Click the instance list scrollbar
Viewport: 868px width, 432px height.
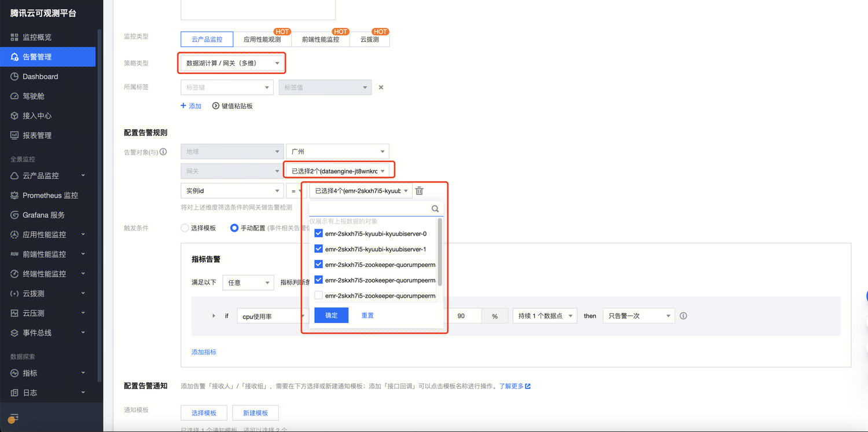[x=440, y=252]
